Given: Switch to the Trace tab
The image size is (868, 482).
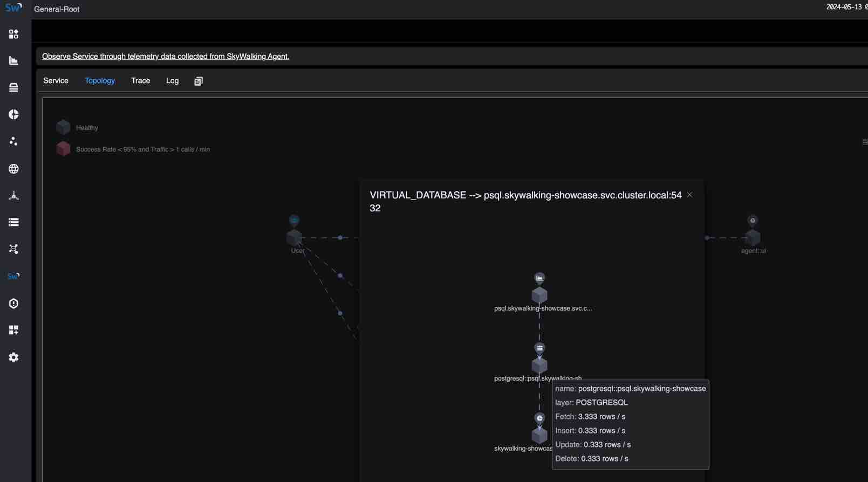Looking at the screenshot, I should [x=140, y=81].
